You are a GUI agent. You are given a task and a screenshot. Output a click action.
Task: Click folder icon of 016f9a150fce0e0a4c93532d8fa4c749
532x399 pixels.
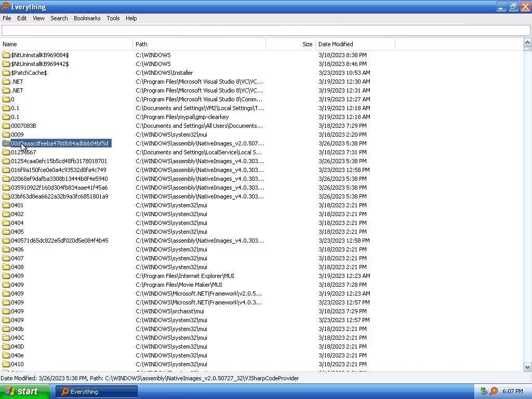tap(6, 170)
